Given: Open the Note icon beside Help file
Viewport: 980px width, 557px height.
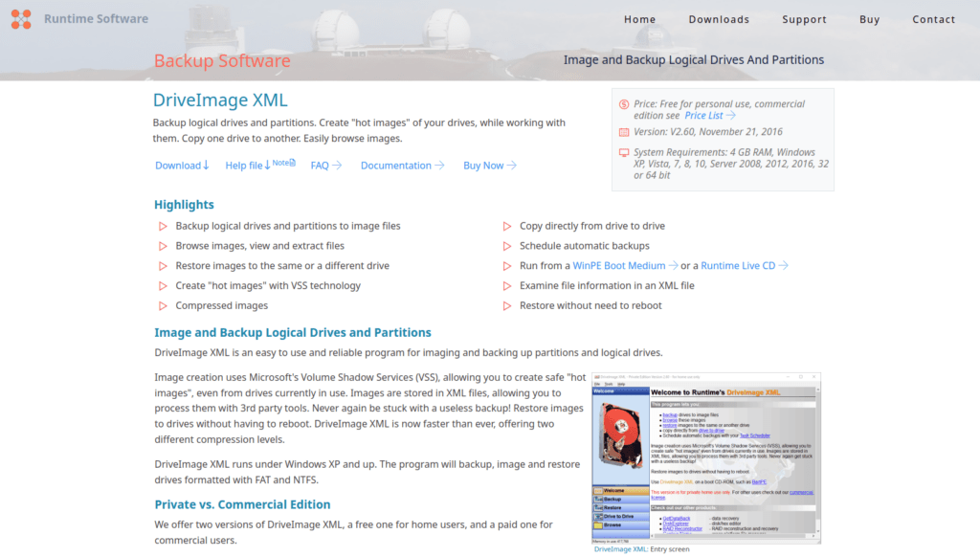Looking at the screenshot, I should 283,163.
